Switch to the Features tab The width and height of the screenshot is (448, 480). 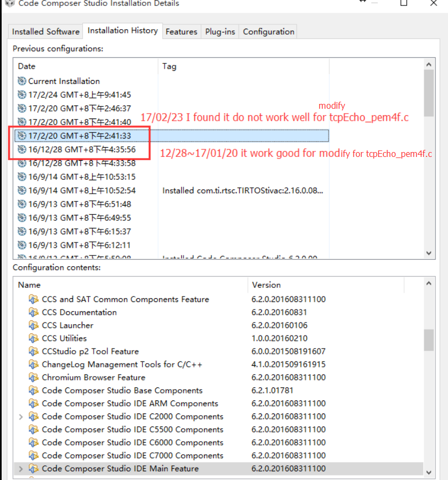182,31
